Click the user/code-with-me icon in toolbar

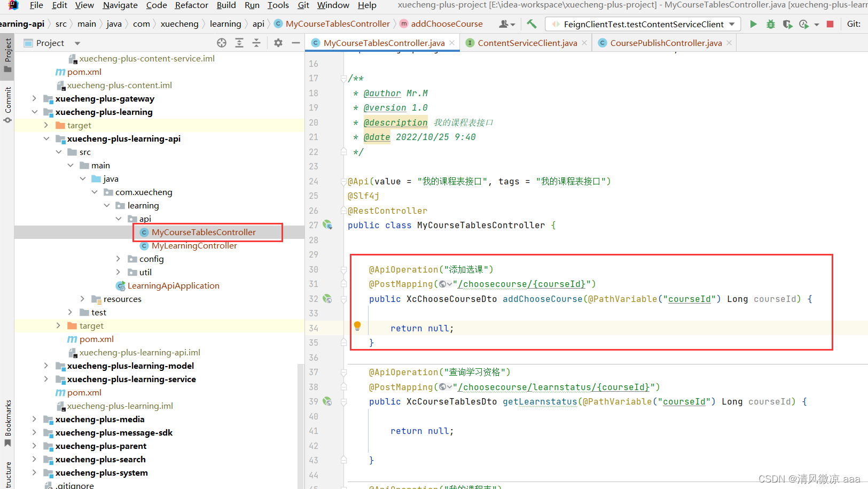[506, 24]
